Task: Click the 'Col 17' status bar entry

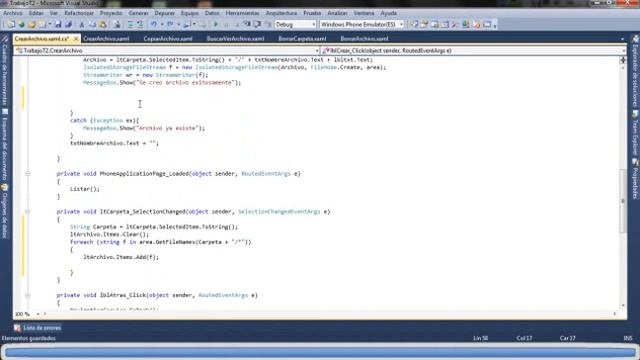Action: [524, 338]
